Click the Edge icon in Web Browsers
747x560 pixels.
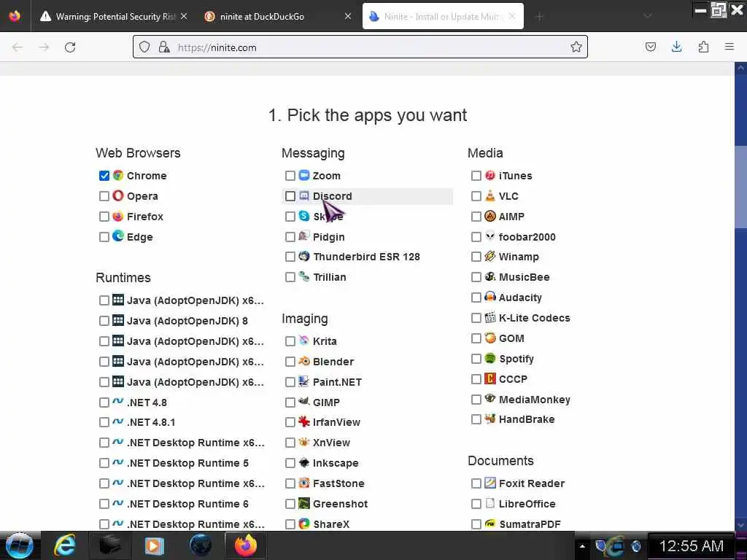117,236
